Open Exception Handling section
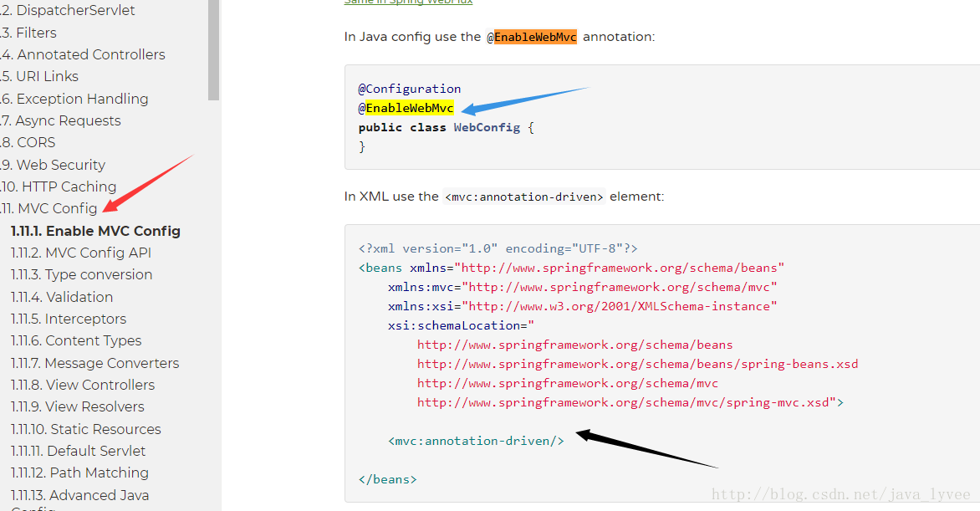 (74, 99)
